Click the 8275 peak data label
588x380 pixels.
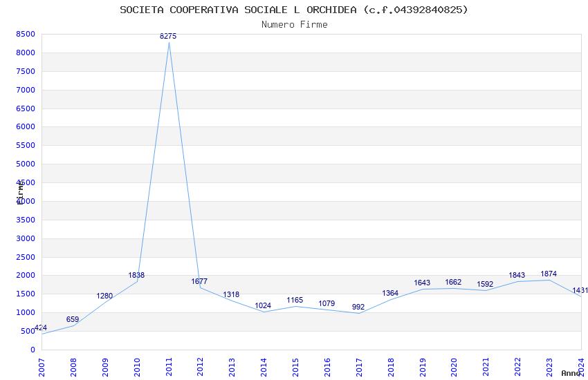168,37
